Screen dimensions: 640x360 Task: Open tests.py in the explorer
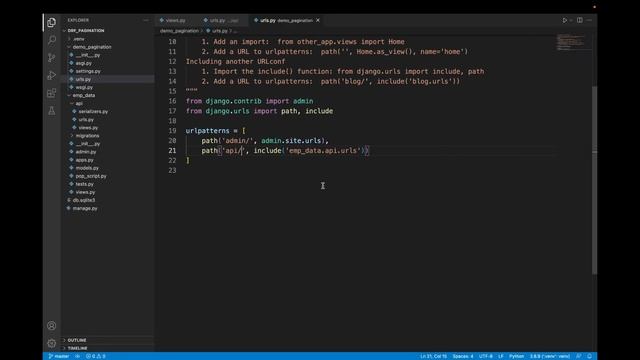84,184
